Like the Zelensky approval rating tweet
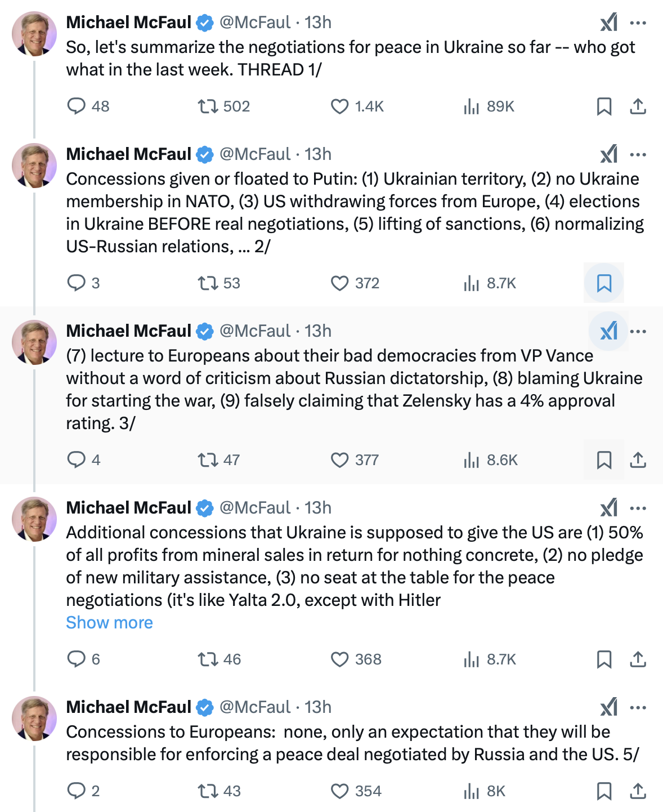The height and width of the screenshot is (812, 663). (x=339, y=460)
